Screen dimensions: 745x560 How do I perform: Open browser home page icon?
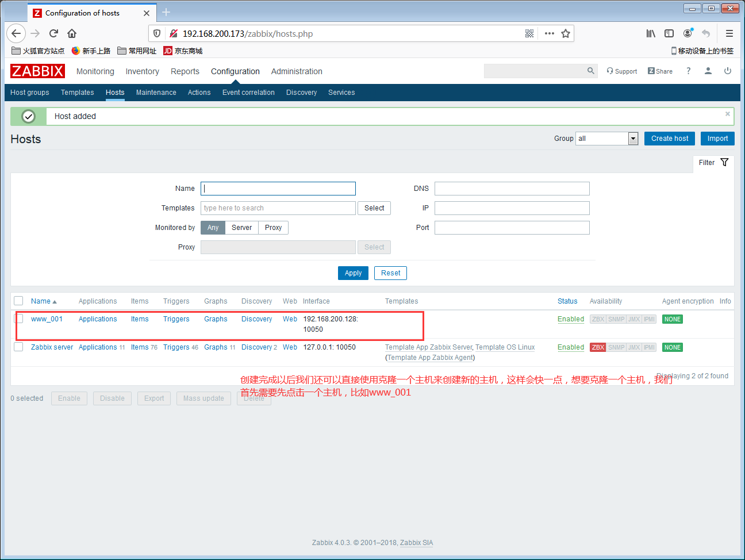[72, 33]
